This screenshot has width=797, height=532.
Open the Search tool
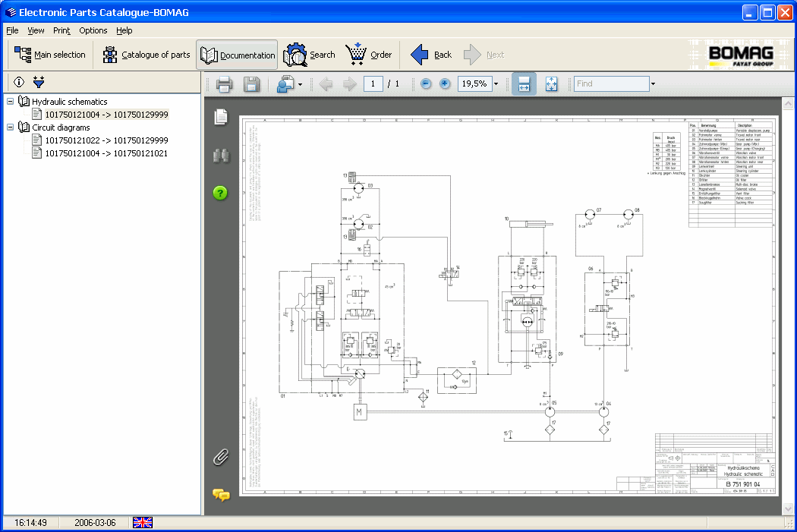pyautogui.click(x=309, y=55)
